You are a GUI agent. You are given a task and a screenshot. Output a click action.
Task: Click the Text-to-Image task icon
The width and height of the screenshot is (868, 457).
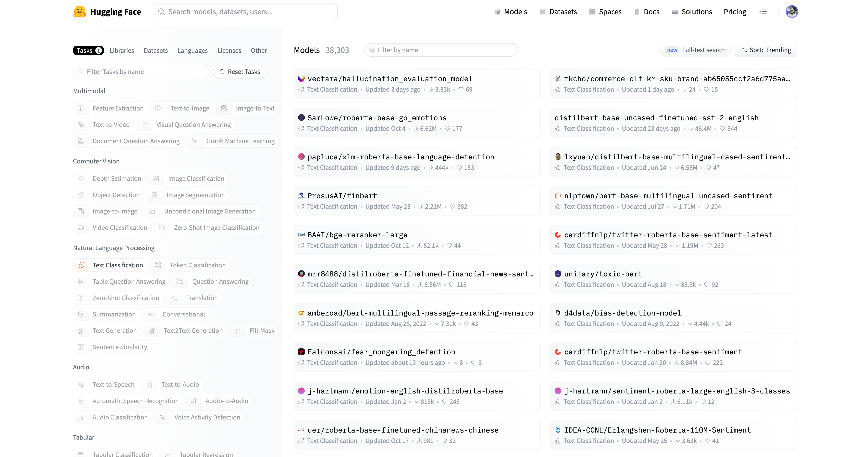(158, 108)
